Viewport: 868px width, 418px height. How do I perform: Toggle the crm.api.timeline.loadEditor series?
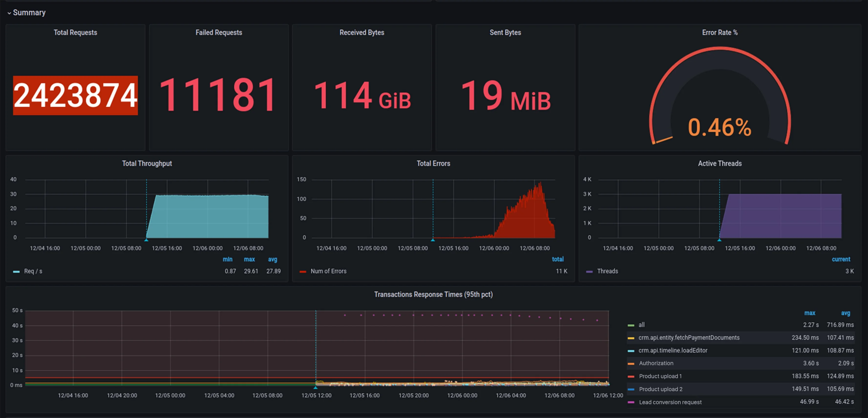pyautogui.click(x=673, y=350)
